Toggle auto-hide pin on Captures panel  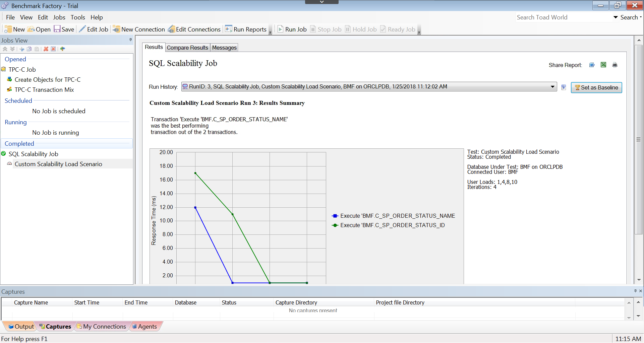635,291
